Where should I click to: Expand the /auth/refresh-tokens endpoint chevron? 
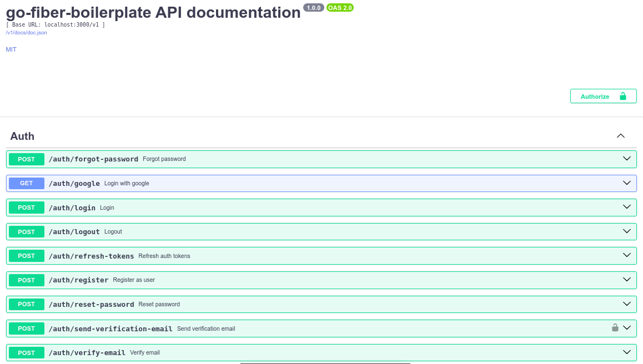(x=627, y=255)
